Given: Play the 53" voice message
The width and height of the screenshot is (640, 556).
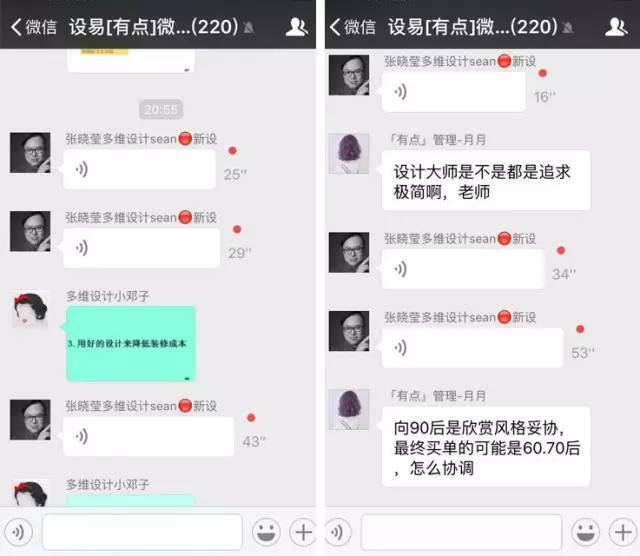Looking at the screenshot, I should (x=473, y=348).
